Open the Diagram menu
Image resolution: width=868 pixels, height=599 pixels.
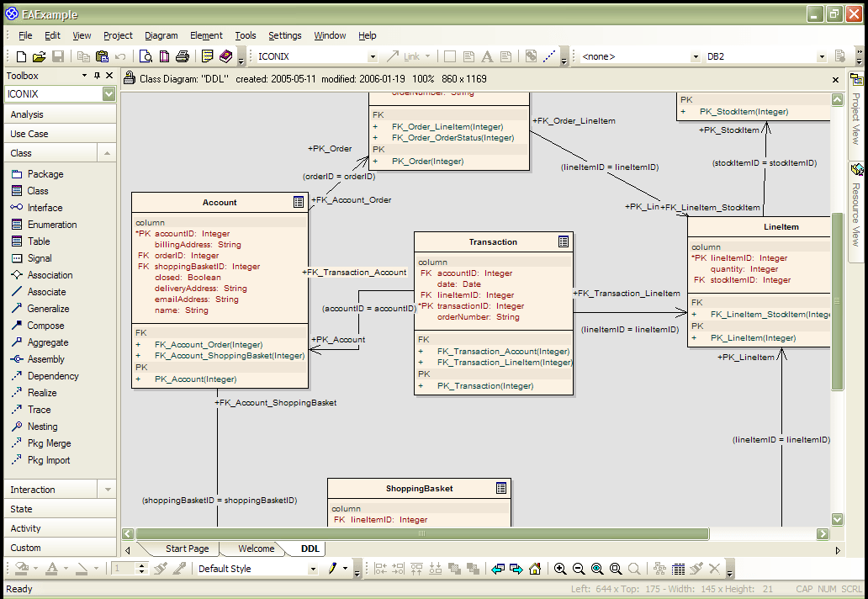(161, 35)
